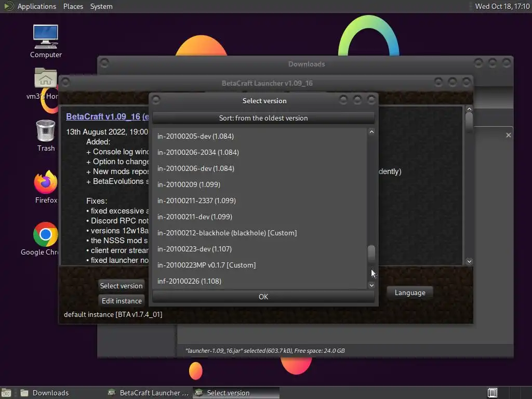Click the Downloads window menu button in titlebar
This screenshot has height=399, width=532.
[104, 63]
